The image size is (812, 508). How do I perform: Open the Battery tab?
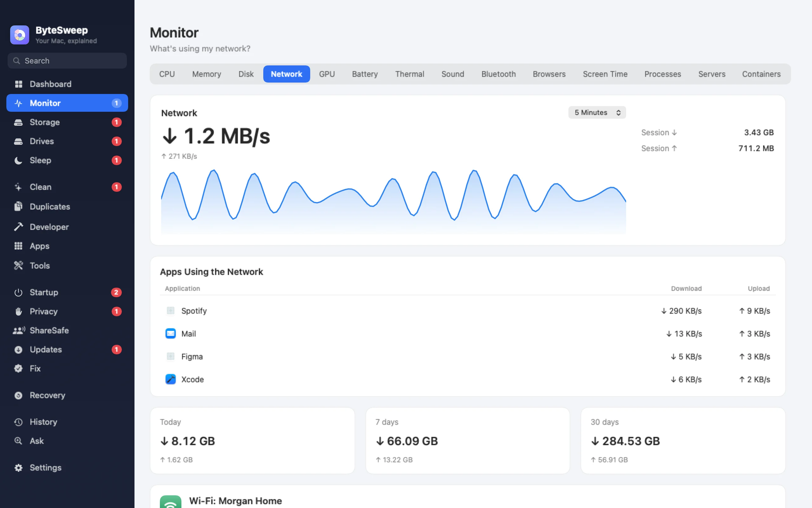[365, 74]
